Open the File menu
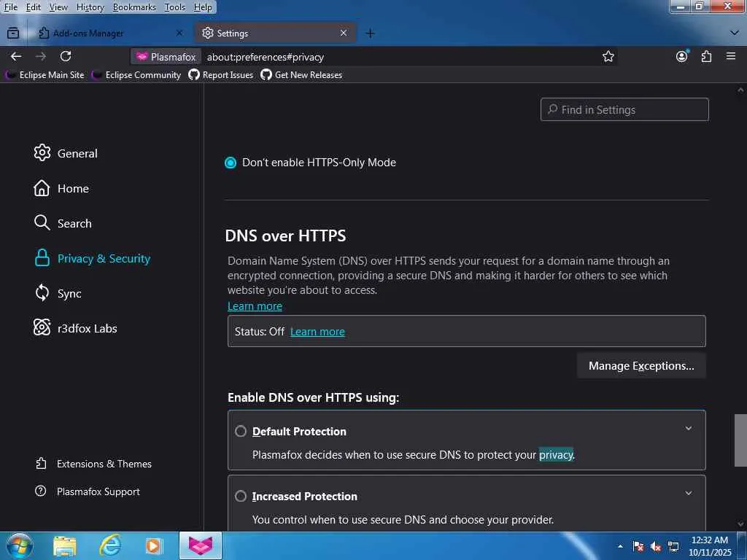Viewport: 747px width, 560px height. click(x=10, y=7)
